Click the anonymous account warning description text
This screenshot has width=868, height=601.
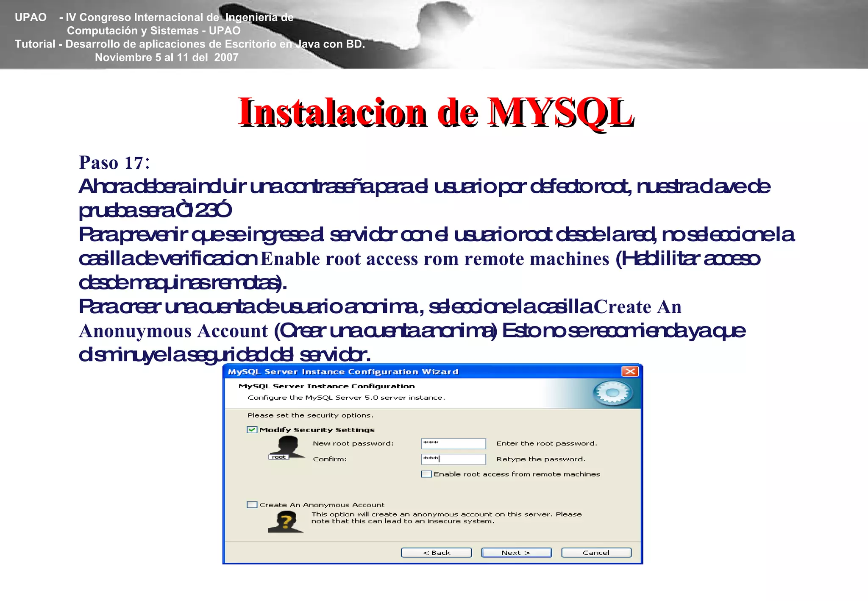click(x=446, y=518)
